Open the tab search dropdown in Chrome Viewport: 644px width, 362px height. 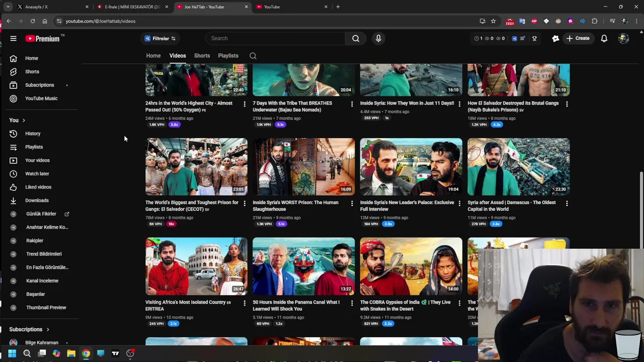(x=8, y=7)
